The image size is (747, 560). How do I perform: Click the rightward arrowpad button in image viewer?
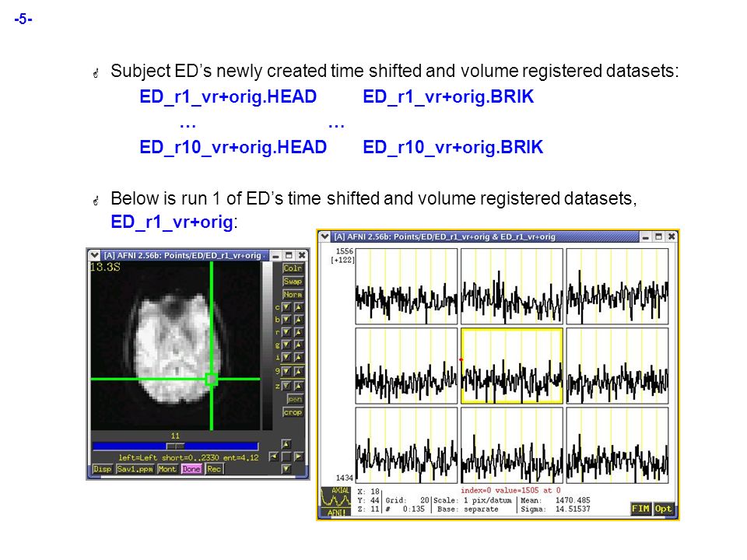click(x=298, y=457)
